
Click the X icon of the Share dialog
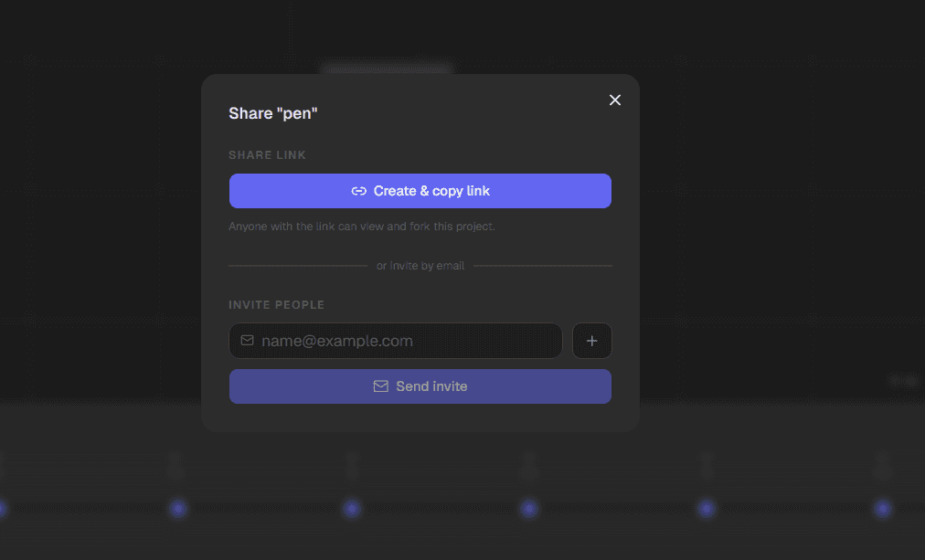[614, 100]
